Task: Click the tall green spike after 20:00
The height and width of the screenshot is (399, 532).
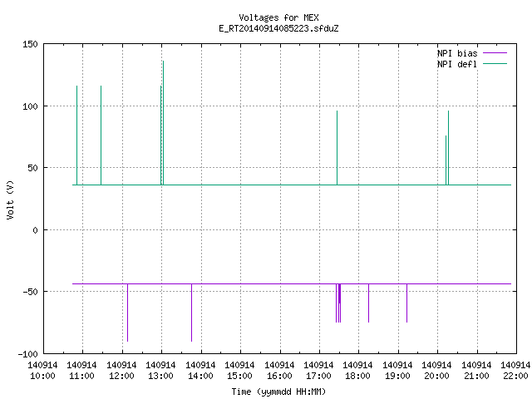Action: (x=448, y=148)
